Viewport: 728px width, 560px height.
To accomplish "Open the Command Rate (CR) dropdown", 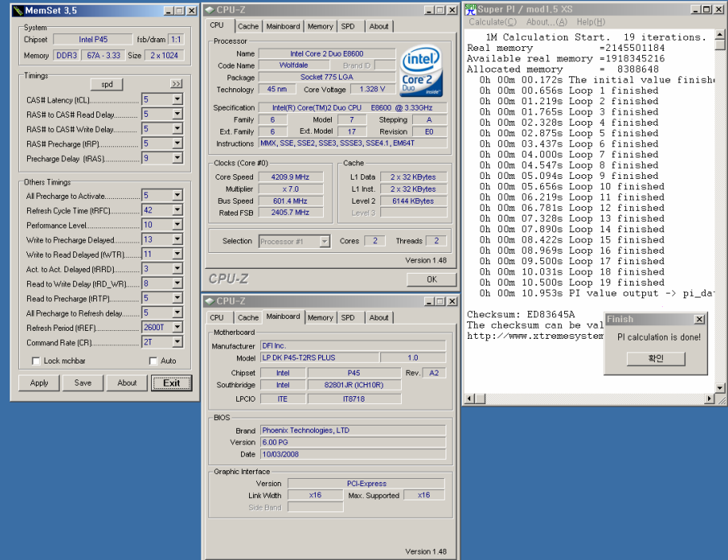I will pos(177,342).
